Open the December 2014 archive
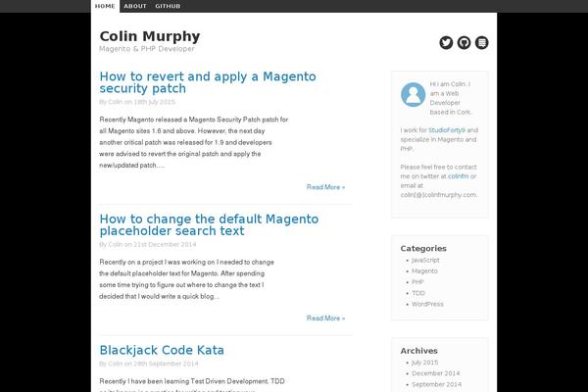 [x=438, y=373]
